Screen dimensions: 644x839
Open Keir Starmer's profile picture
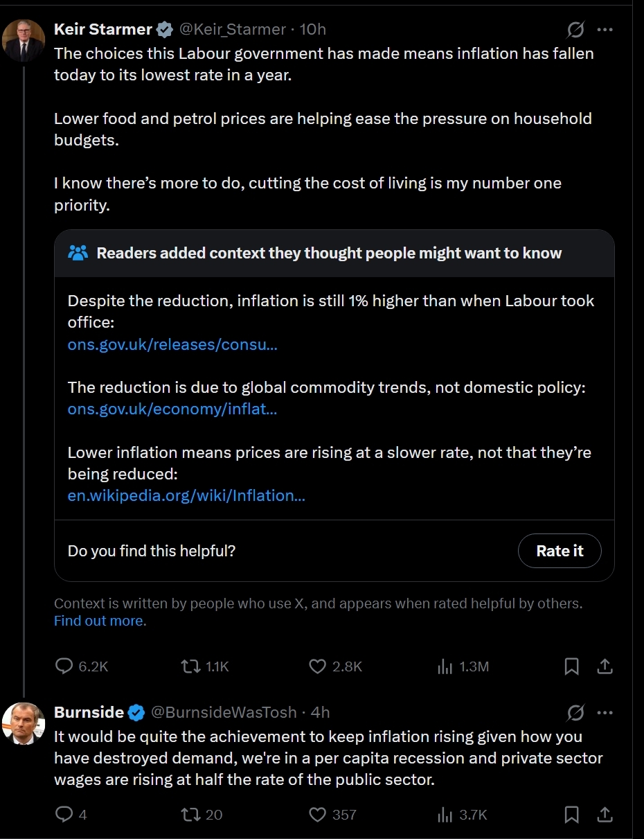pos(24,39)
